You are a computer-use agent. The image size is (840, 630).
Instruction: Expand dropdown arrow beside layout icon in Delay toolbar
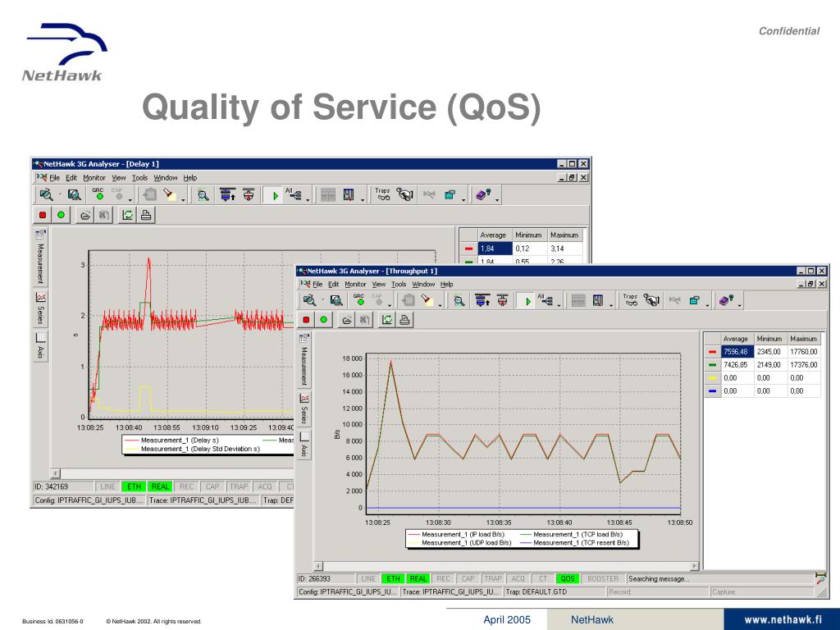pyautogui.click(x=363, y=199)
